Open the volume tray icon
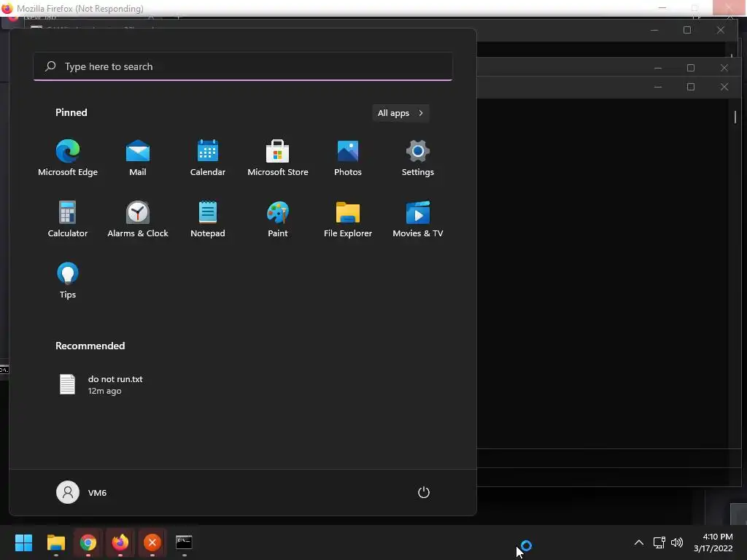Image resolution: width=747 pixels, height=560 pixels. (x=677, y=542)
